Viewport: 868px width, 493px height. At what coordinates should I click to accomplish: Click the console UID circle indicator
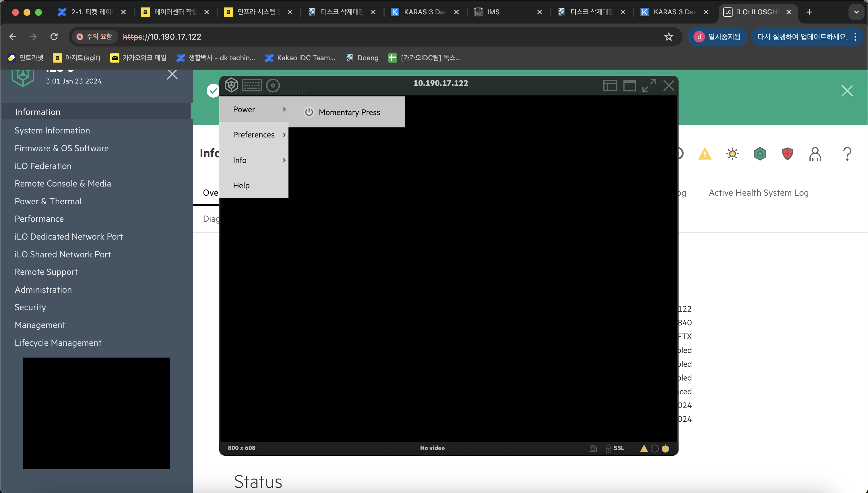(x=655, y=448)
